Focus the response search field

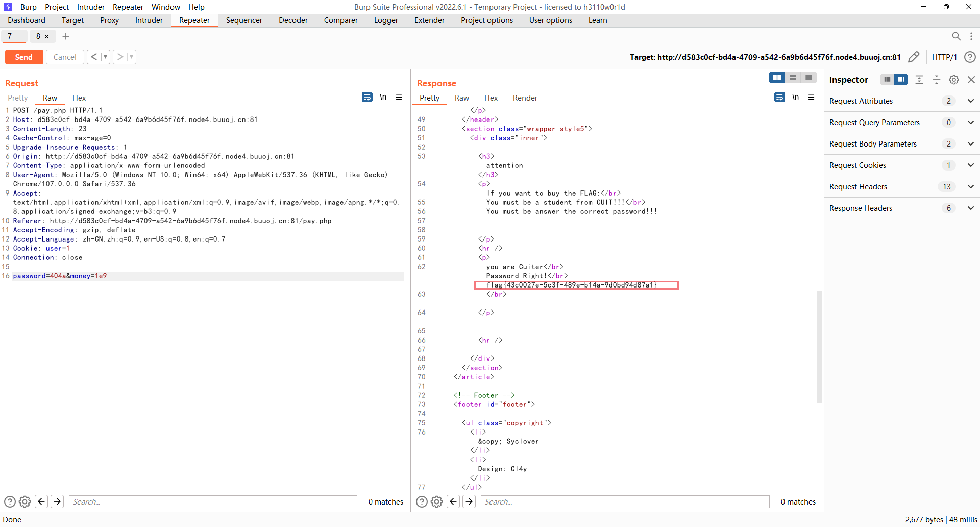(x=625, y=501)
